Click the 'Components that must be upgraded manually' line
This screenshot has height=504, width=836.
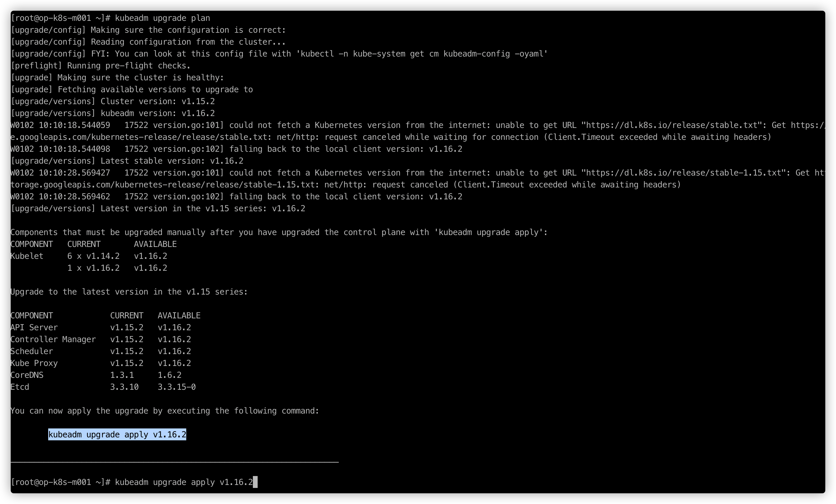tap(279, 232)
